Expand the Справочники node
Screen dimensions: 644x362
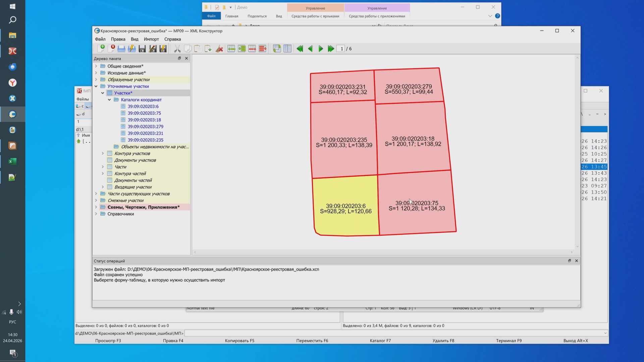[x=96, y=214]
